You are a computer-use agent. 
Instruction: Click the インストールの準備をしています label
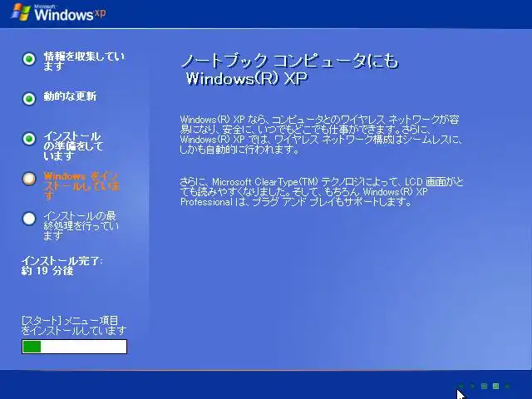coord(73,146)
